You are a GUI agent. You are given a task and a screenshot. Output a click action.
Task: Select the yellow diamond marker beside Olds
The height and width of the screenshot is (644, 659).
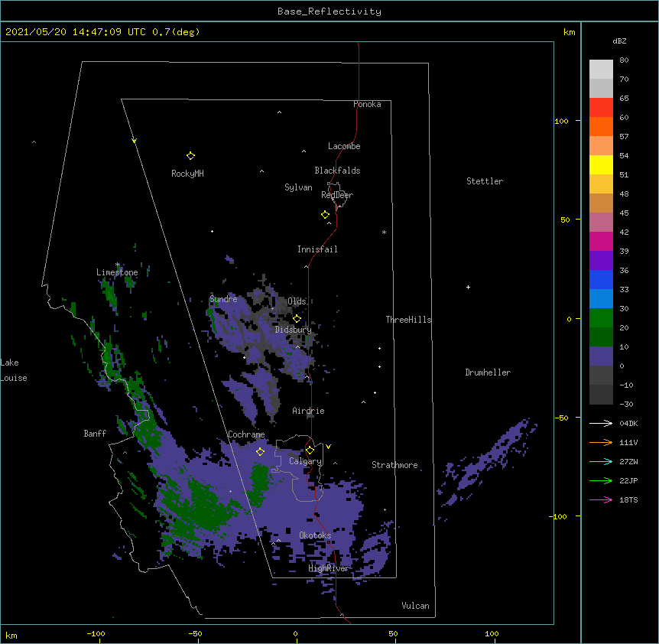297,319
